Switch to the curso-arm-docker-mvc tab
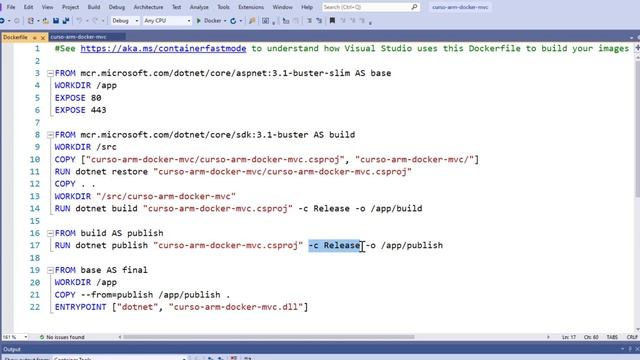 click(x=78, y=37)
